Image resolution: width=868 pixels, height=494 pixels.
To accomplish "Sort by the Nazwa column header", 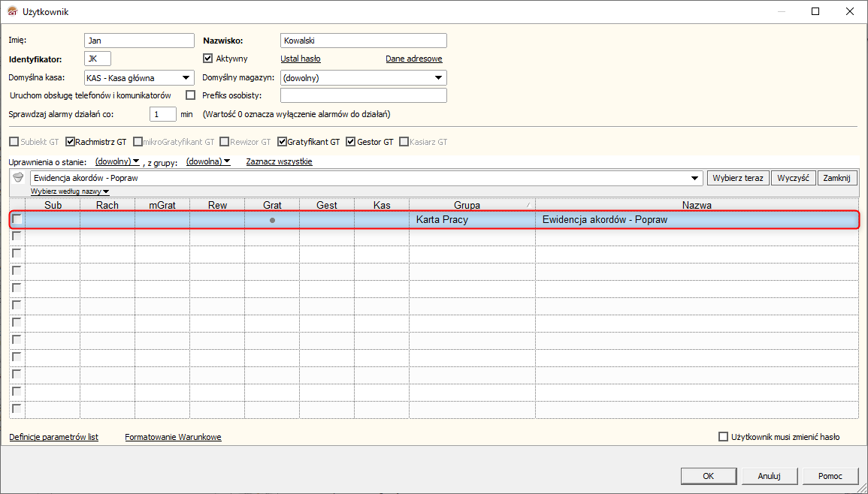I will point(697,205).
